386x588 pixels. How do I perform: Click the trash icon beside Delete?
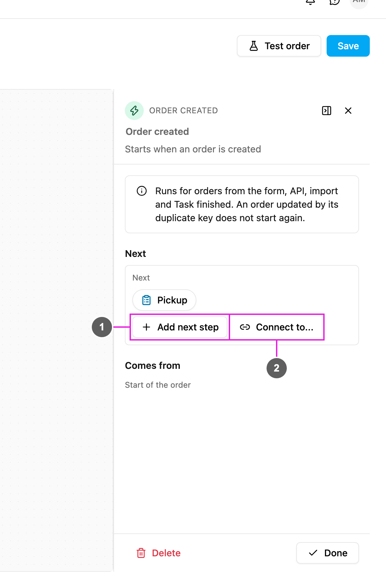[141, 553]
